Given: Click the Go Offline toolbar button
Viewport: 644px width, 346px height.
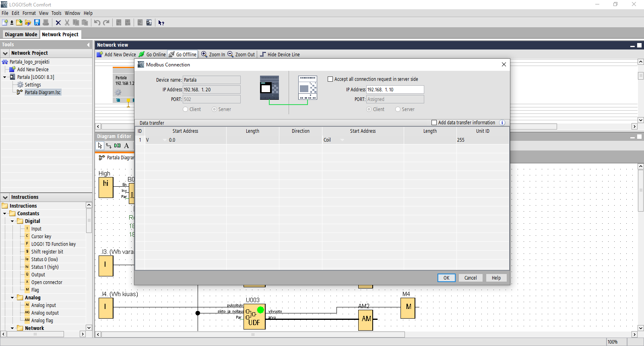Looking at the screenshot, I should [x=182, y=54].
